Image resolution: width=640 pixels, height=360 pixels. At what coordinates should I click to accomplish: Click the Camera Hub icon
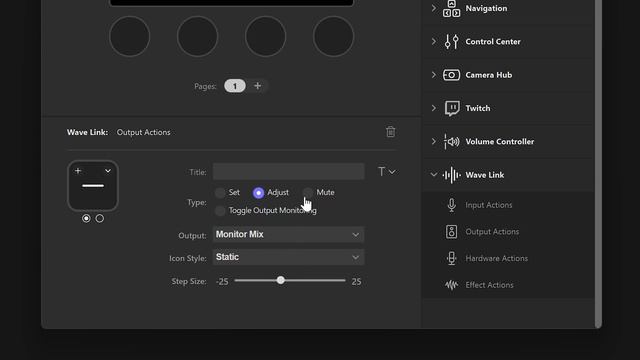point(451,75)
